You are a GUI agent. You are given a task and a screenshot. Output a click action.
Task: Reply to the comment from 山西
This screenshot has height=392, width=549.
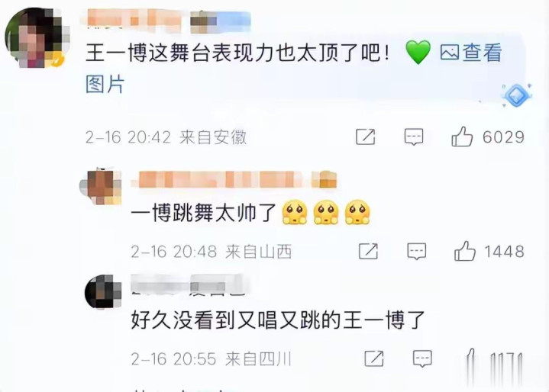[x=417, y=252]
